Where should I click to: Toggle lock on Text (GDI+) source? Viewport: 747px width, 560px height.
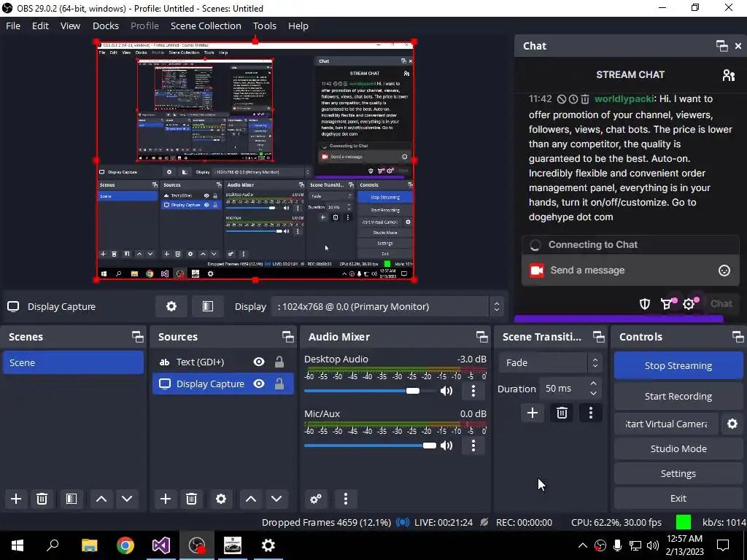pos(279,362)
